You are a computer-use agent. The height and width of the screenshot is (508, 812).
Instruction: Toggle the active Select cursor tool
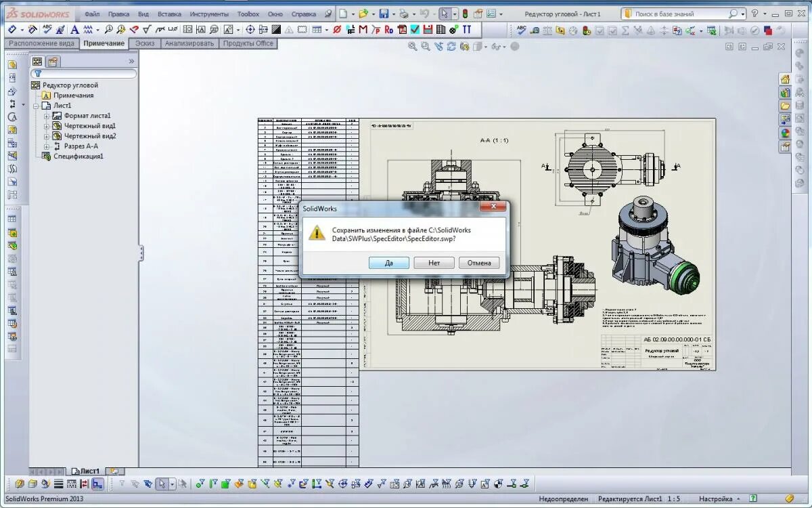pyautogui.click(x=444, y=14)
